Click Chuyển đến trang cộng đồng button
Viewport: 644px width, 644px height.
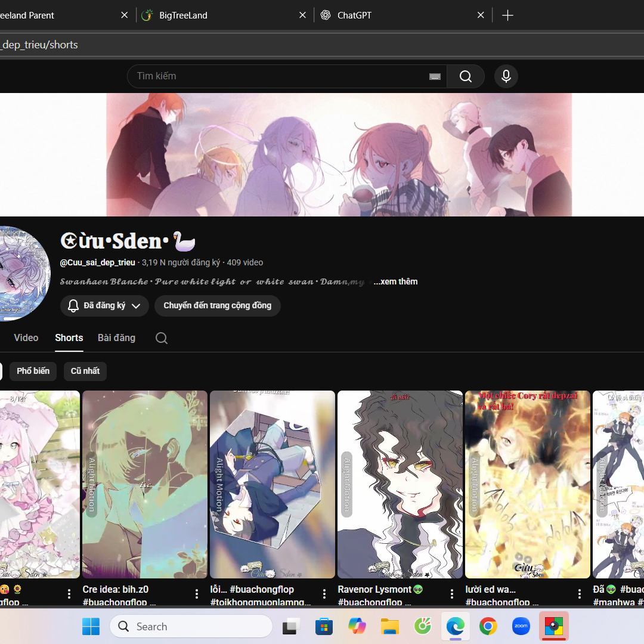218,306
